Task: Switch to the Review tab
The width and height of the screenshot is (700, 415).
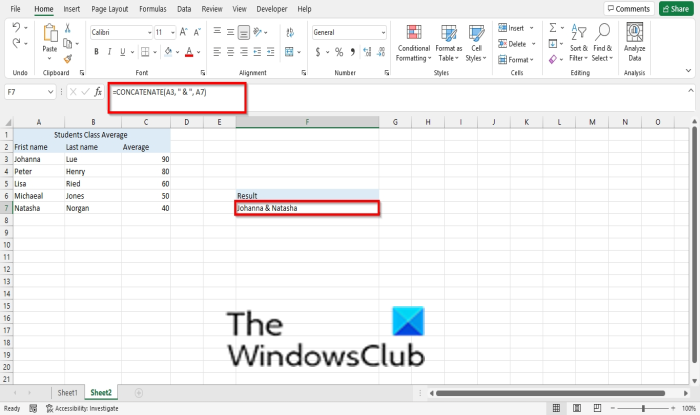Action: [212, 9]
